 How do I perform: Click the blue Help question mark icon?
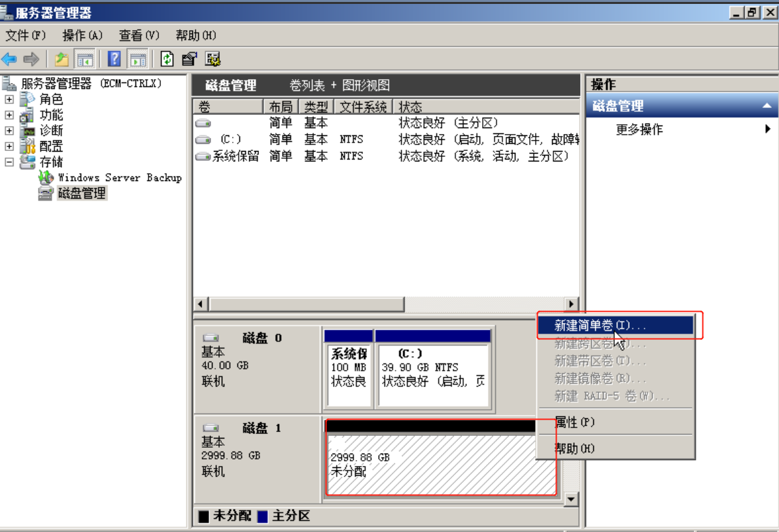[114, 59]
